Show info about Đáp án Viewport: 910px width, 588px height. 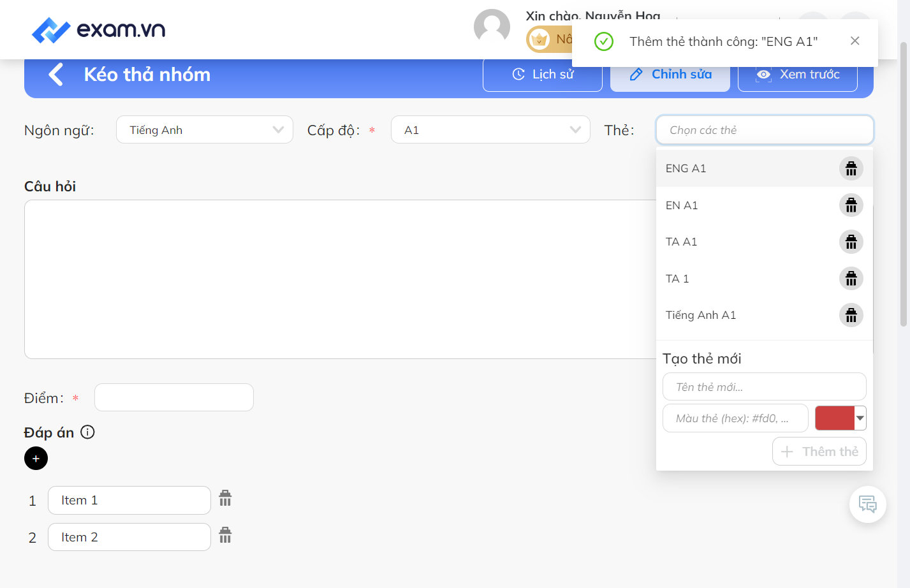point(88,432)
